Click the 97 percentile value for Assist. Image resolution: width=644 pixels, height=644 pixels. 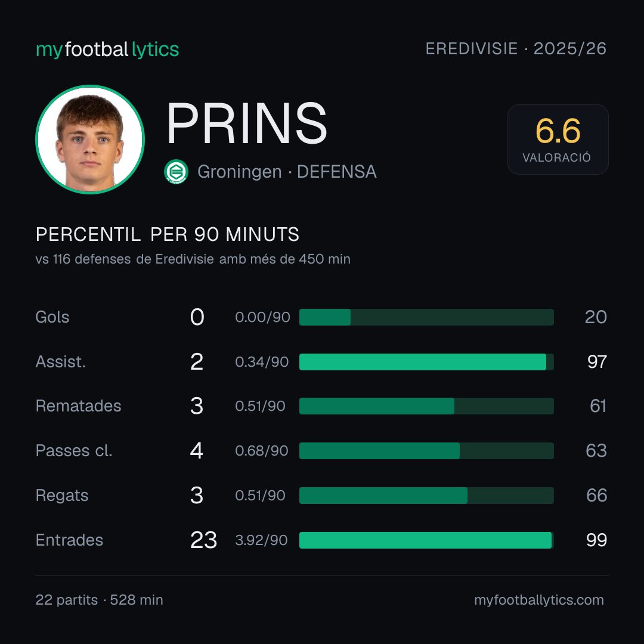pos(597,362)
